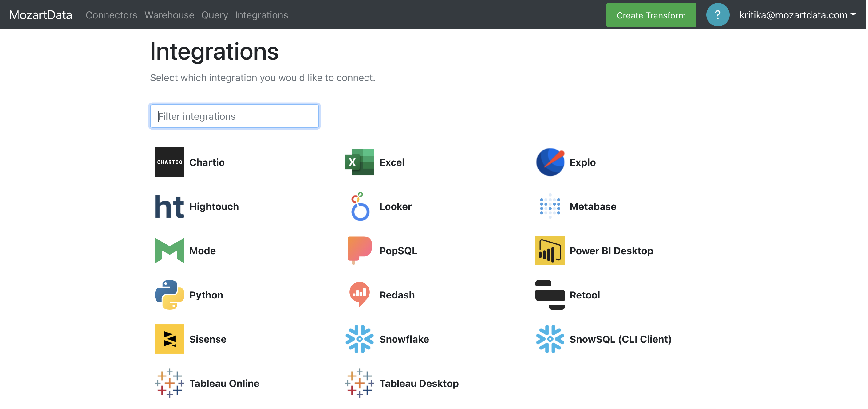Select the Tableau Desktop logo
The width and height of the screenshot is (868, 409).
[360, 383]
